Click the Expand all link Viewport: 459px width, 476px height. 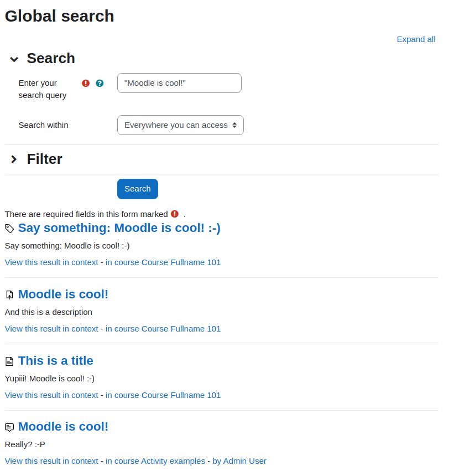pos(416,39)
